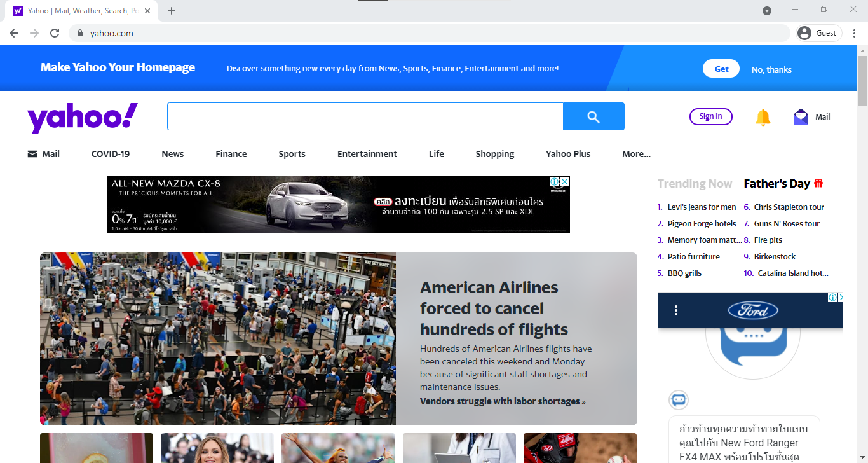Open trending search Chris Stapleton tour
The height and width of the screenshot is (463, 868).
pos(789,207)
